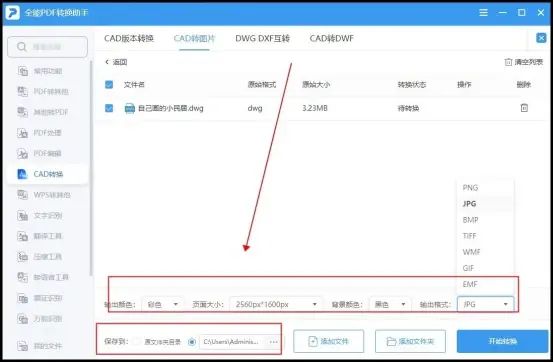The width and height of the screenshot is (554, 363).
Task: Browse the save path with the ... button
Action: 273,342
